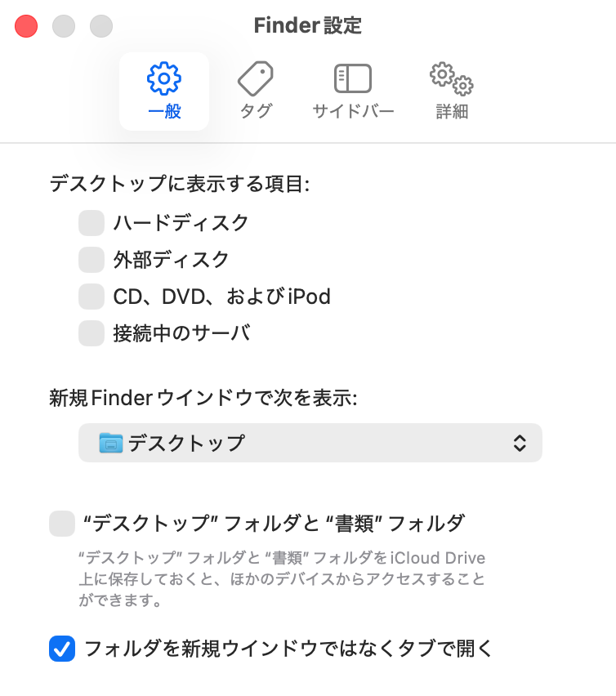This screenshot has height=696, width=616.
Task: Click the デスクトップに表示する項目 heading
Action: pyautogui.click(x=180, y=184)
